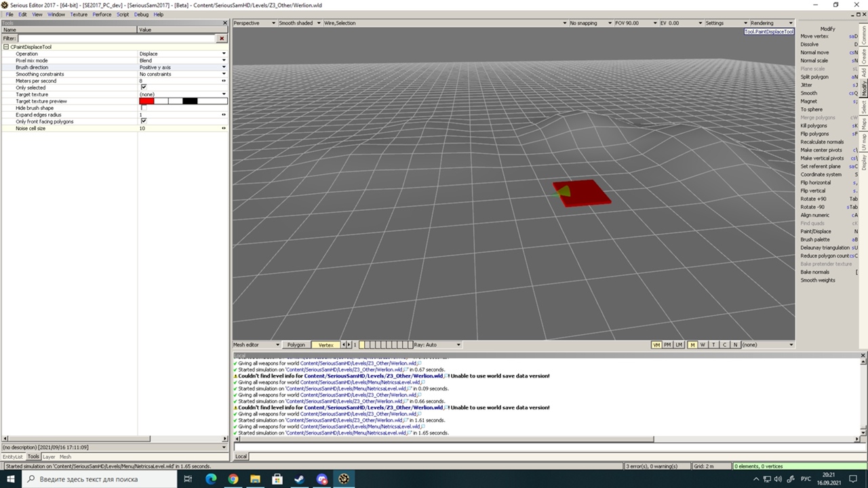Open the Operation dropdown set to Displace

coord(224,54)
